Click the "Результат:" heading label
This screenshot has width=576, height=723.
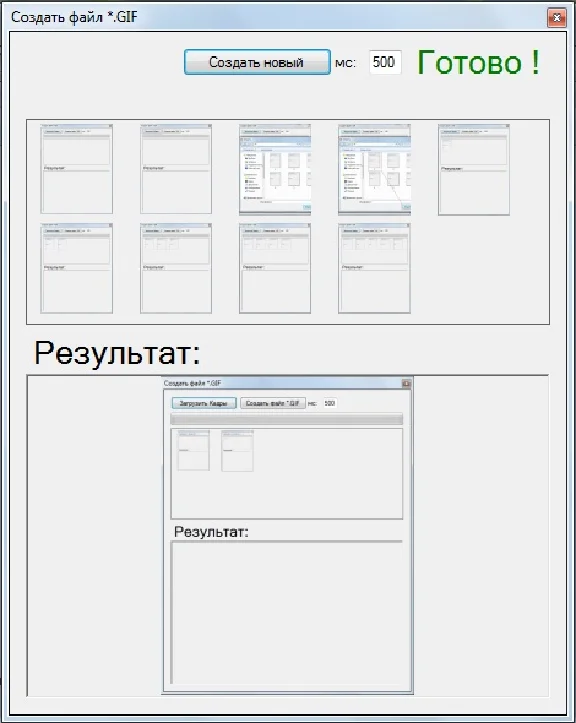(118, 354)
